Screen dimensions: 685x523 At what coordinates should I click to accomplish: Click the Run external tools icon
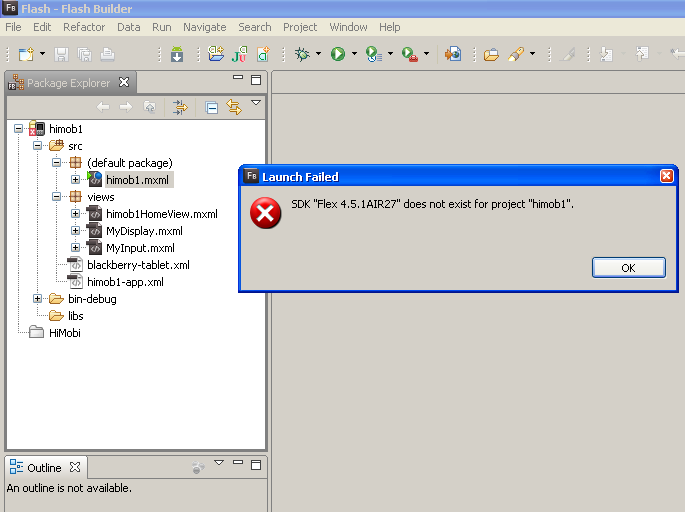(x=410, y=54)
